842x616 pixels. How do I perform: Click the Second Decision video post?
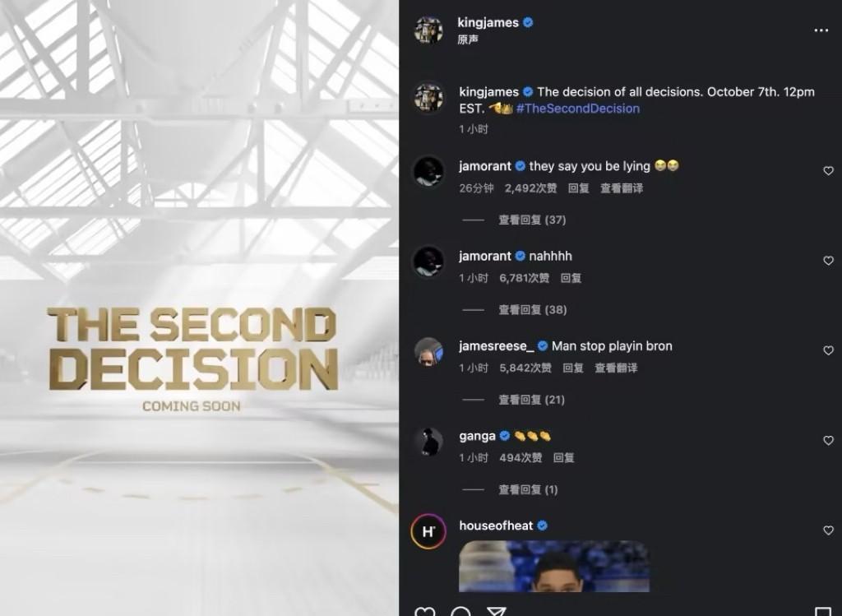point(199,308)
